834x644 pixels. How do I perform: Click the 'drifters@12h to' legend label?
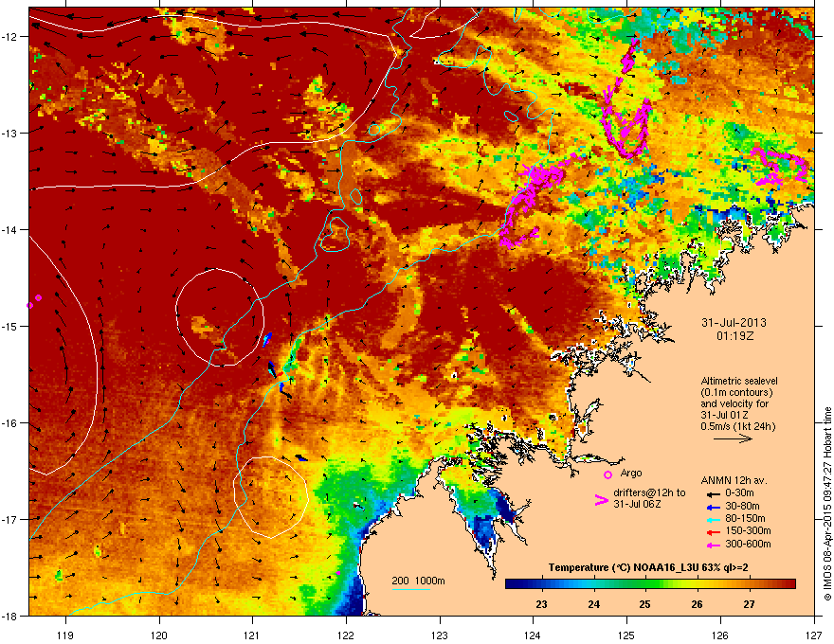click(649, 493)
